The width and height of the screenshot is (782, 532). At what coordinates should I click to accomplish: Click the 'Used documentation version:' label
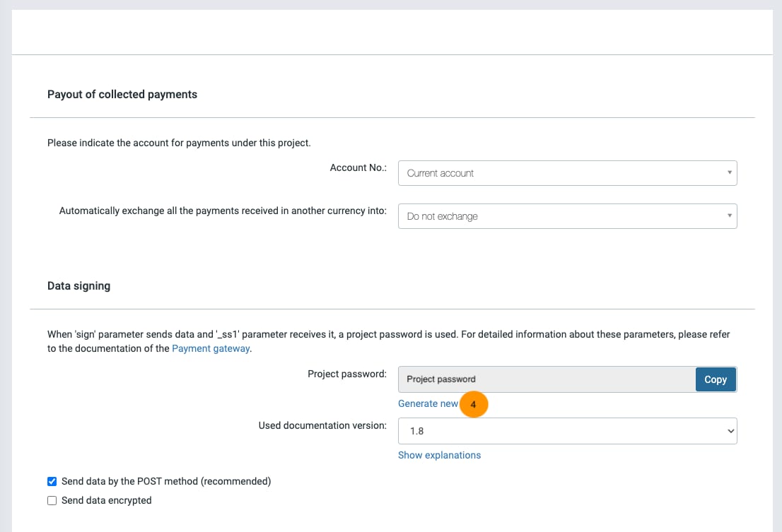coord(322,425)
